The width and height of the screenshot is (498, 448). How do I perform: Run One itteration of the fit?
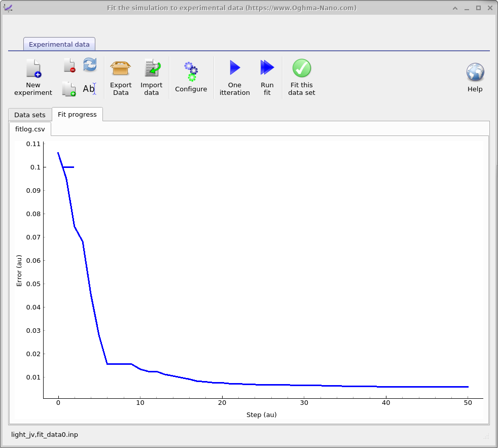coord(234,76)
